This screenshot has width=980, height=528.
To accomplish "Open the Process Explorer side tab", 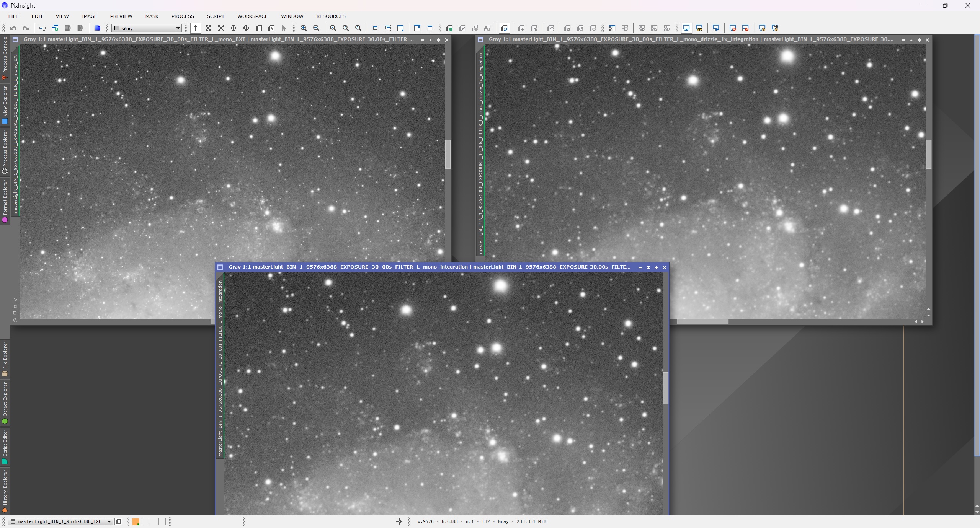I will click(x=5, y=152).
